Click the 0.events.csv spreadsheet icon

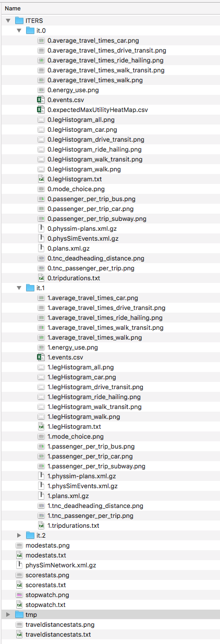[x=41, y=100]
